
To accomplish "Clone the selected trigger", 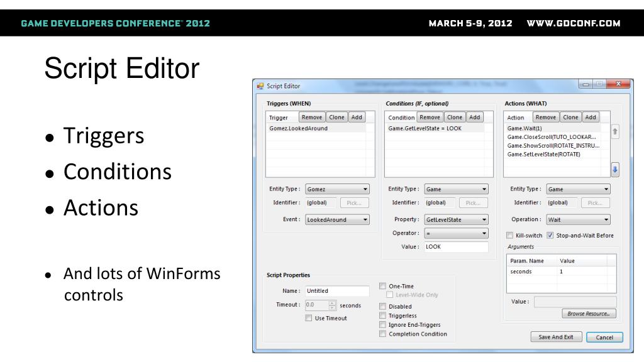I will (336, 117).
